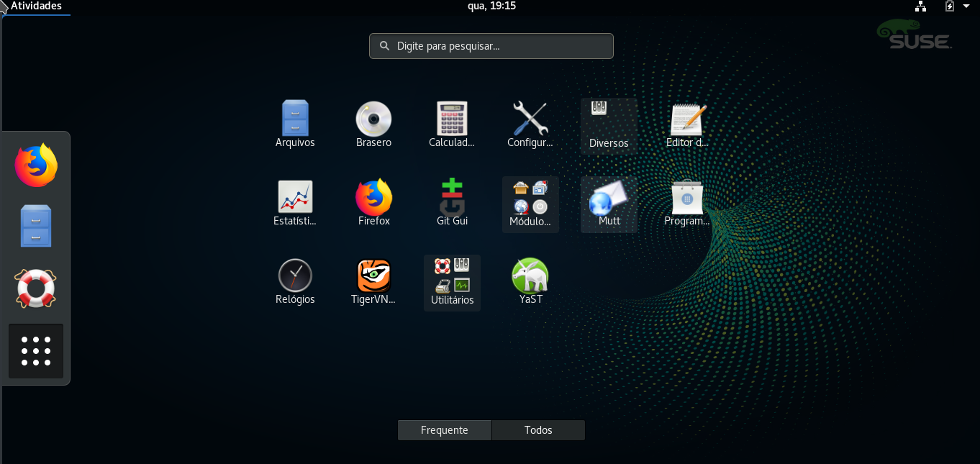Screen dimensions: 980x464
Task: Open Arquivos file manager from the dock
Action: (35, 225)
